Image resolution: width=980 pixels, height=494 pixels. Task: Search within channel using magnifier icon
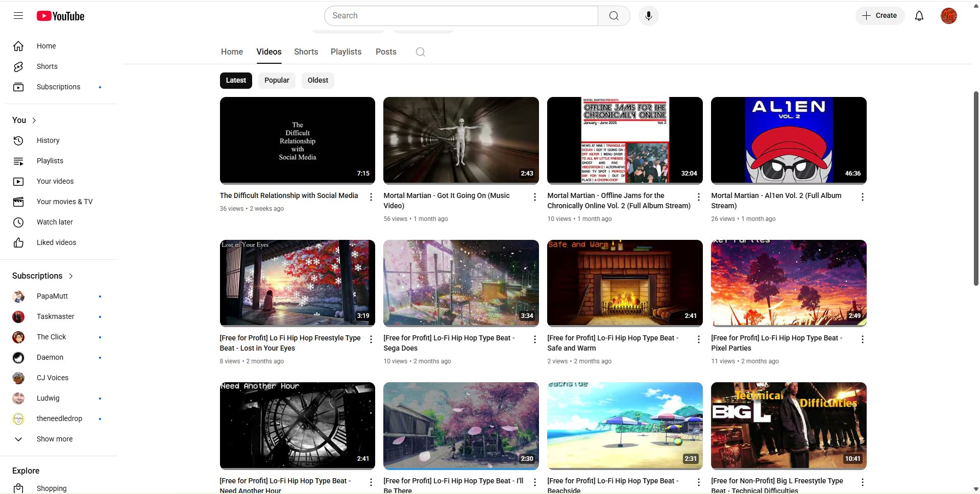pyautogui.click(x=420, y=52)
